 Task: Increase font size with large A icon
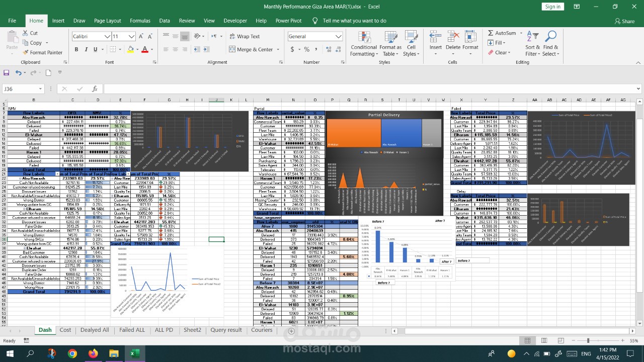(141, 36)
